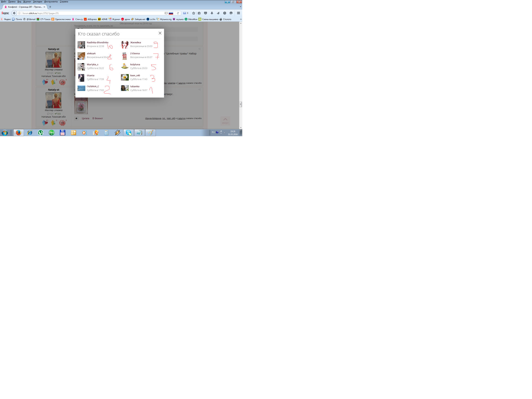Expand the list all tabs dropdown arrow

tap(240, 7)
